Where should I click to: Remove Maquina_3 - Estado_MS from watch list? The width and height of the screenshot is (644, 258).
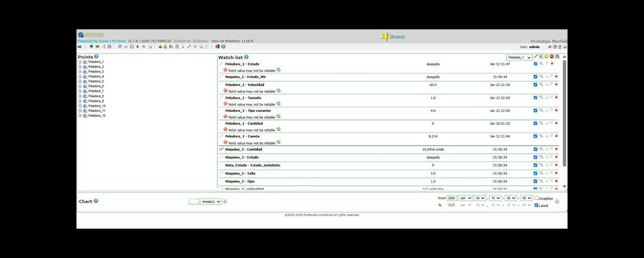(556, 77)
